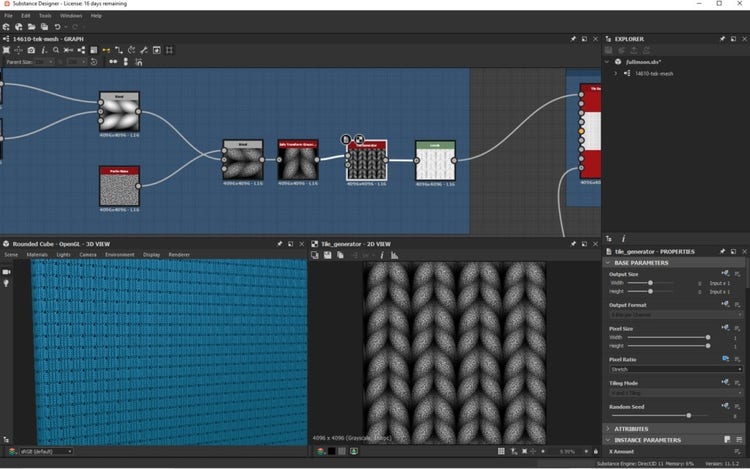Click the selected Tile Generator node
This screenshot has height=469, width=750.
tap(367, 161)
